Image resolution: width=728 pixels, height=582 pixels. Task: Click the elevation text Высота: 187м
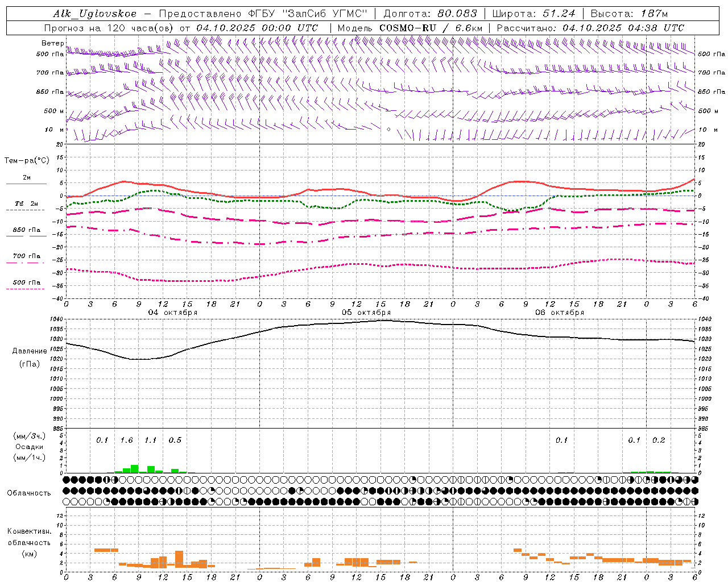(629, 14)
